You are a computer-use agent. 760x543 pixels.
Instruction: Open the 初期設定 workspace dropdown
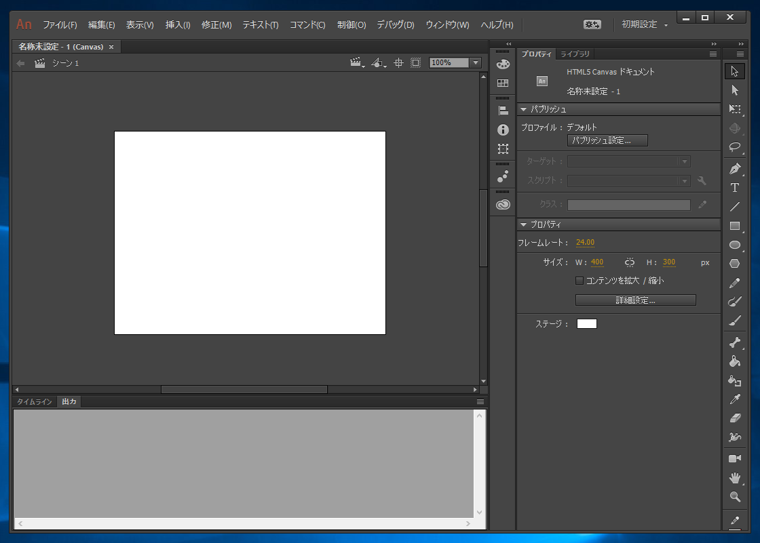[x=645, y=24]
